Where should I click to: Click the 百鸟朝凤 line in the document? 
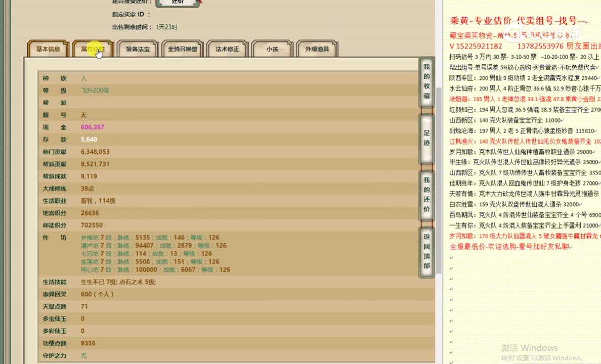pos(525,215)
